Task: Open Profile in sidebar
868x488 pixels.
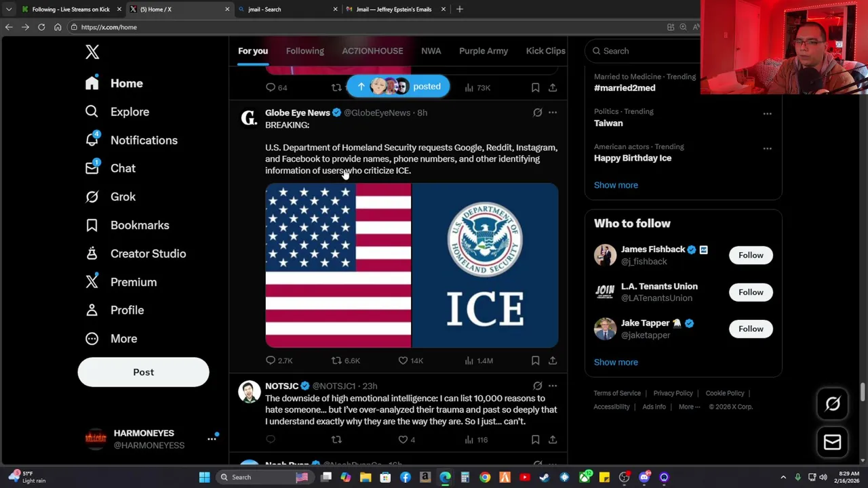Action: point(115,310)
